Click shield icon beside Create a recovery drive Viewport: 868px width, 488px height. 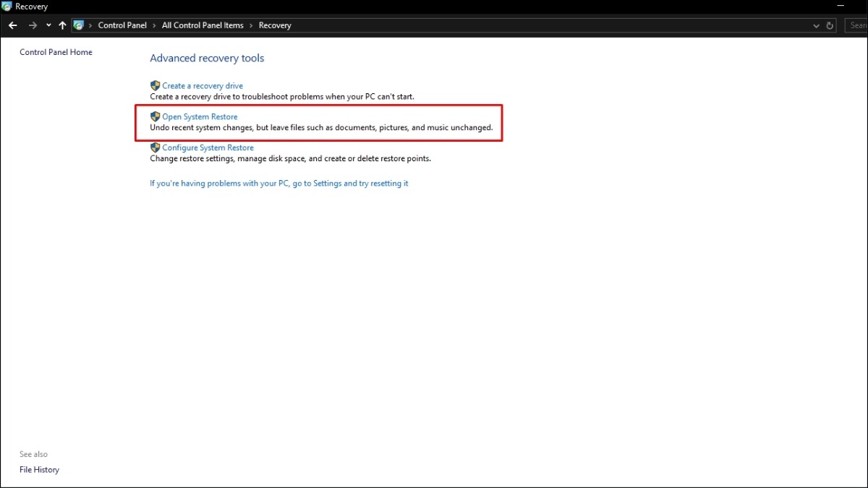(x=155, y=85)
